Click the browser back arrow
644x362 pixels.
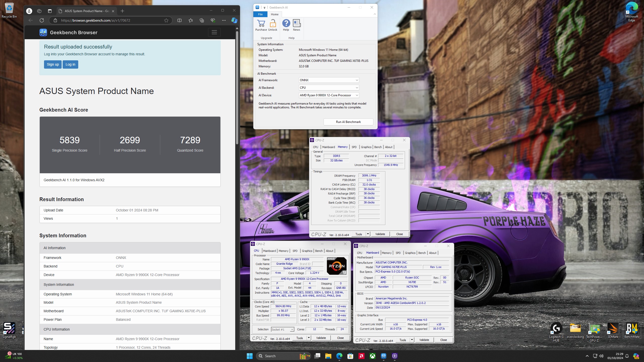click(31, 20)
